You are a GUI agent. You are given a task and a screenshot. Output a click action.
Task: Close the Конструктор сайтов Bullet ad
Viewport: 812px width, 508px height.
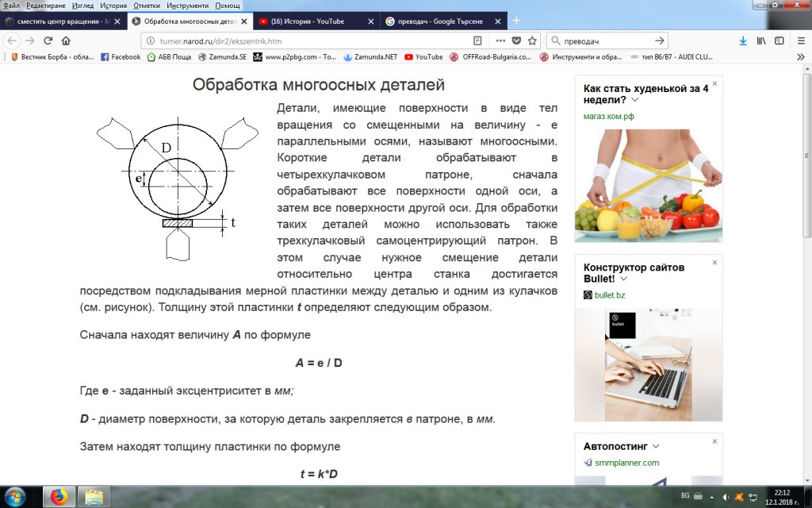pyautogui.click(x=714, y=262)
